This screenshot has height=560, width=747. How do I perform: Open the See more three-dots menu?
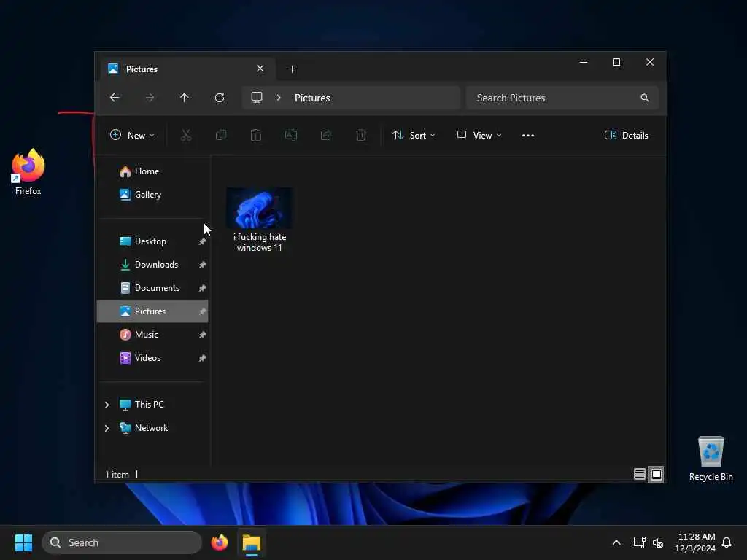coord(528,135)
